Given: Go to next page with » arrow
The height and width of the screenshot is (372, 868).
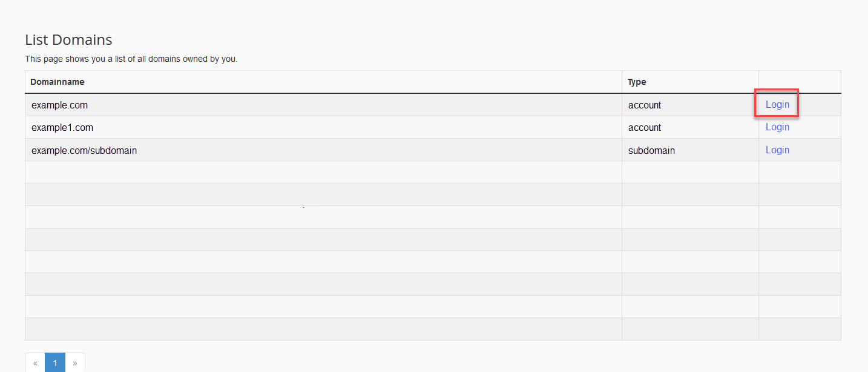Looking at the screenshot, I should coord(75,363).
